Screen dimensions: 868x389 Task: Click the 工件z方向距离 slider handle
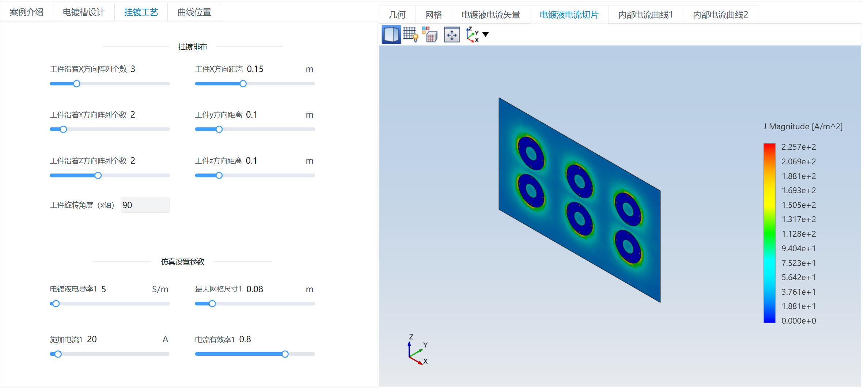(x=219, y=175)
